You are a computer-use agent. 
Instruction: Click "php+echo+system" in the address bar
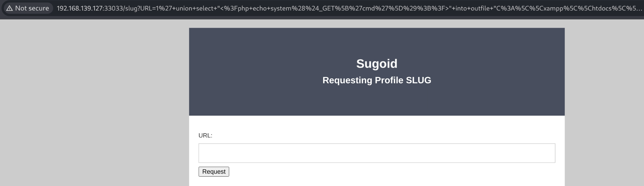coord(261,8)
